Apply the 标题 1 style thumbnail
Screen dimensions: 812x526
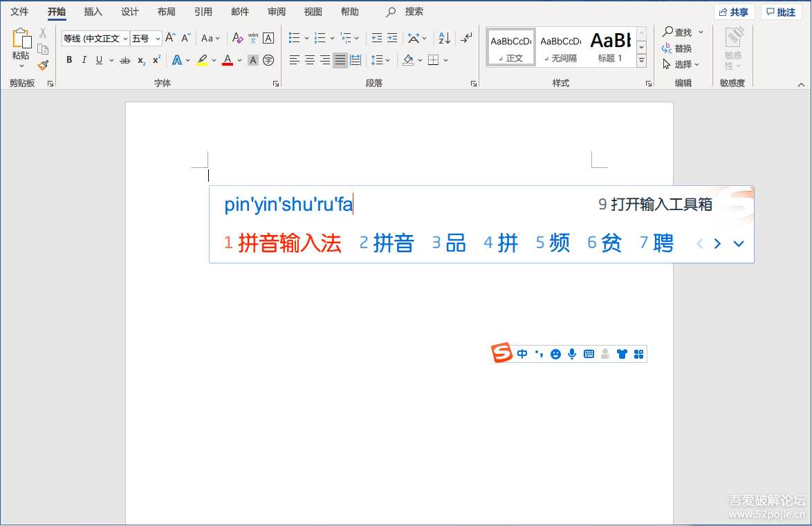(x=610, y=47)
